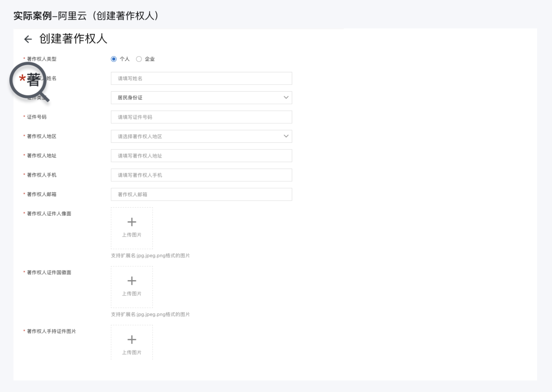Click plus icon under 著作权人证件国徽面
Screen dimensions: 552x392
[131, 281]
